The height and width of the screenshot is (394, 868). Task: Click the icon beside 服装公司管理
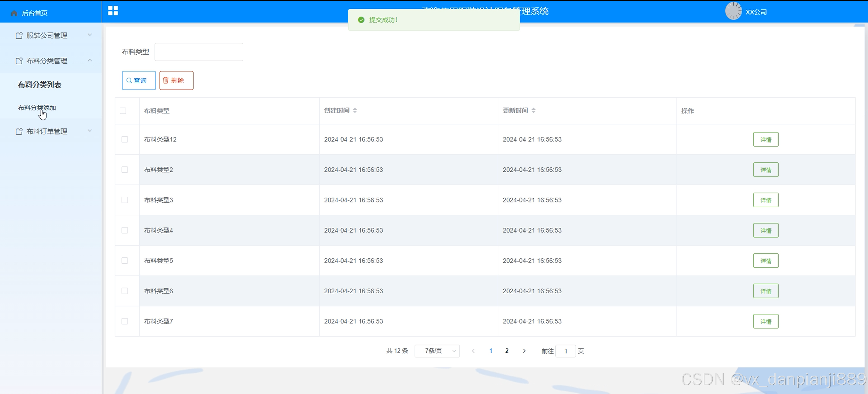[19, 35]
